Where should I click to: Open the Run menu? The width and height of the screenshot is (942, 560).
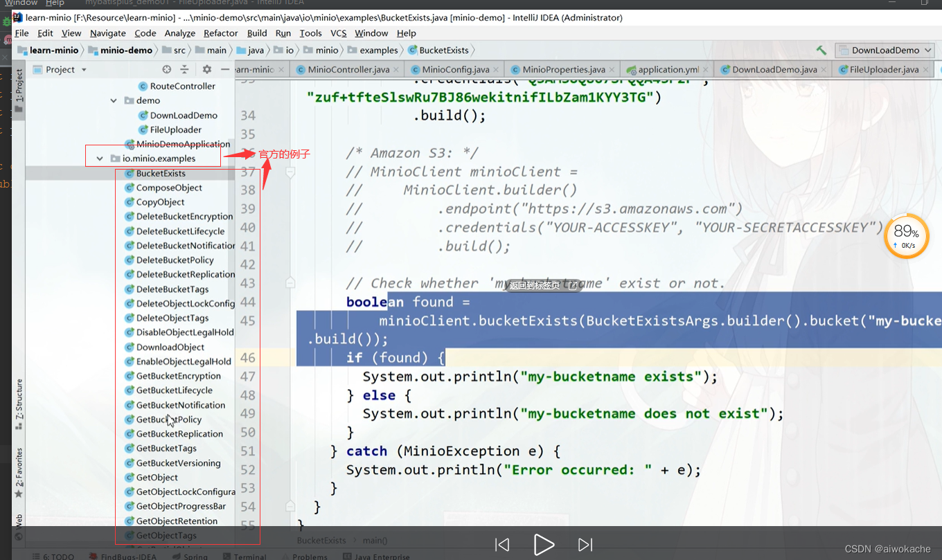283,33
